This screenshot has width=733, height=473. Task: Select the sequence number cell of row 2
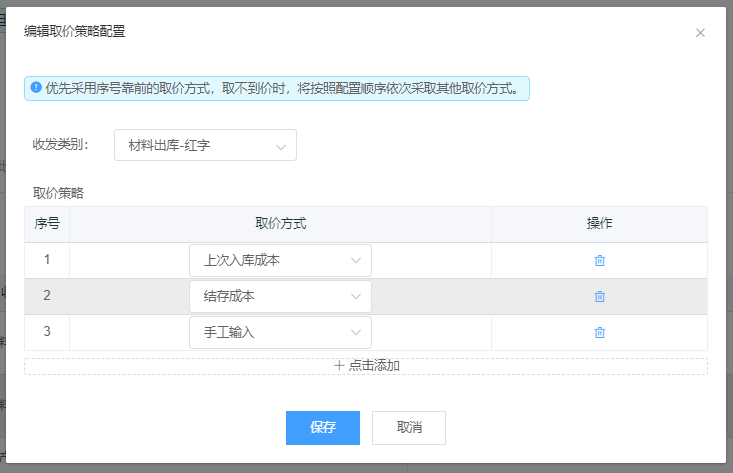(x=47, y=296)
